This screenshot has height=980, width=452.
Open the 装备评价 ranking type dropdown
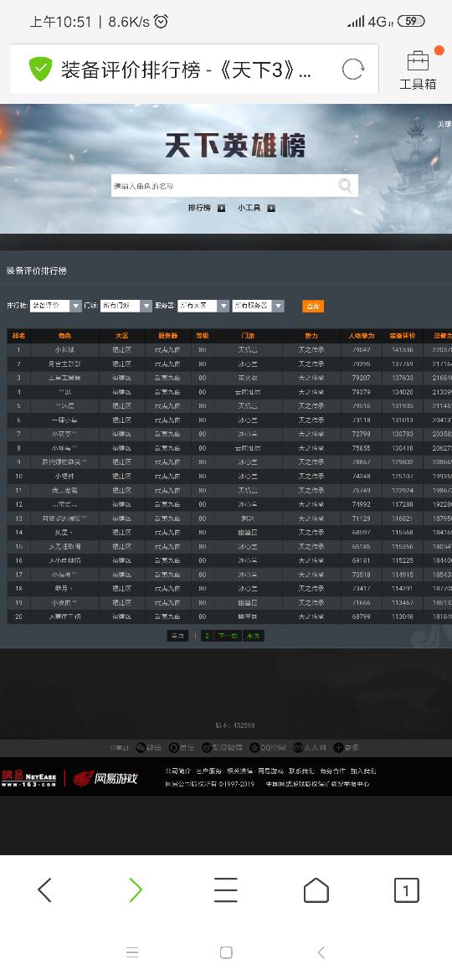pos(56,306)
